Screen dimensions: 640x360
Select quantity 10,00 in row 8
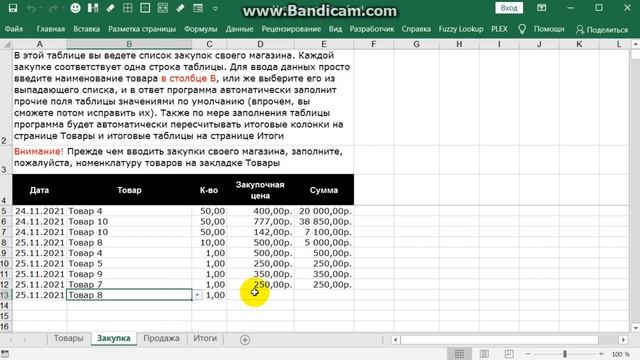click(209, 242)
